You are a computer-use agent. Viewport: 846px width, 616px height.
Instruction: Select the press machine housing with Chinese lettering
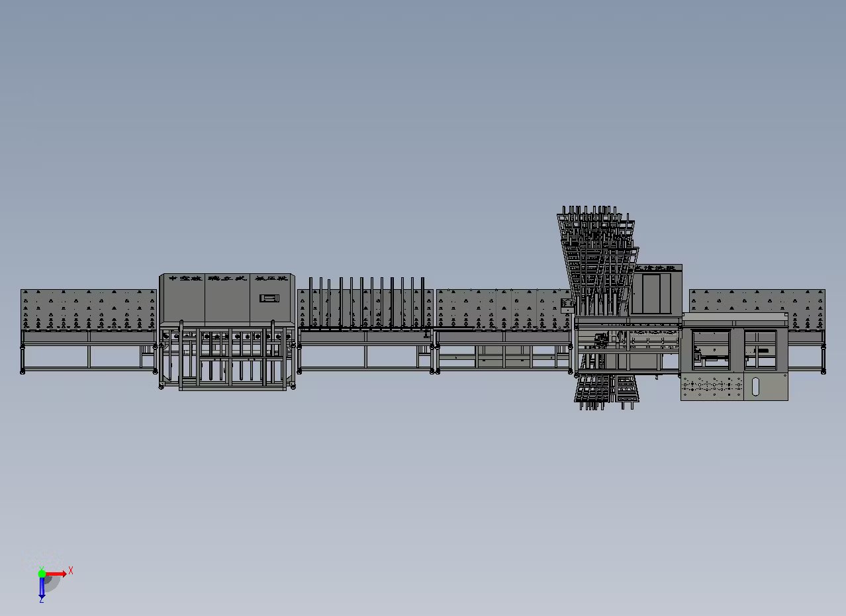(x=227, y=298)
